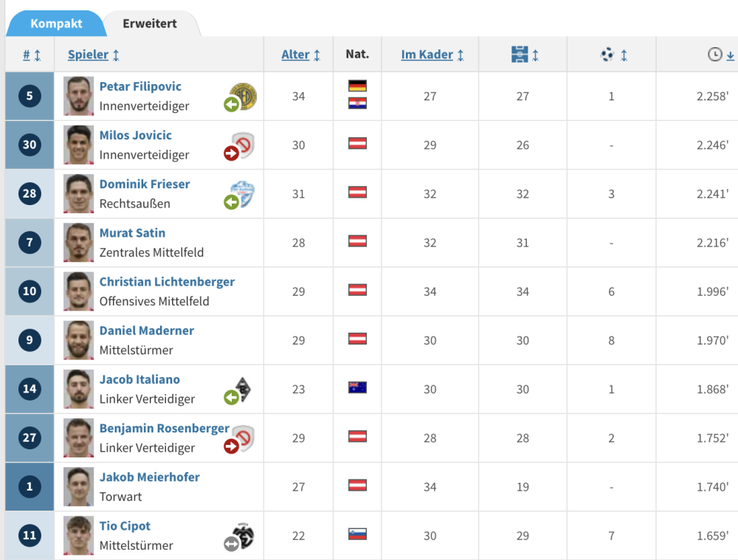Click the Slovenian flag next to Tio Cipot
The width and height of the screenshot is (738, 560).
tap(357, 535)
